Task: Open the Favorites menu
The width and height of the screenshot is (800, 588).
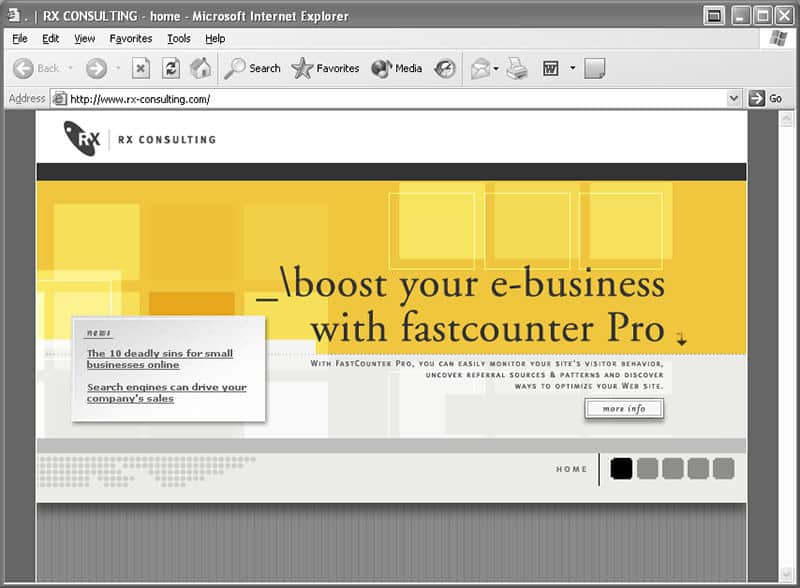Action: tap(131, 38)
